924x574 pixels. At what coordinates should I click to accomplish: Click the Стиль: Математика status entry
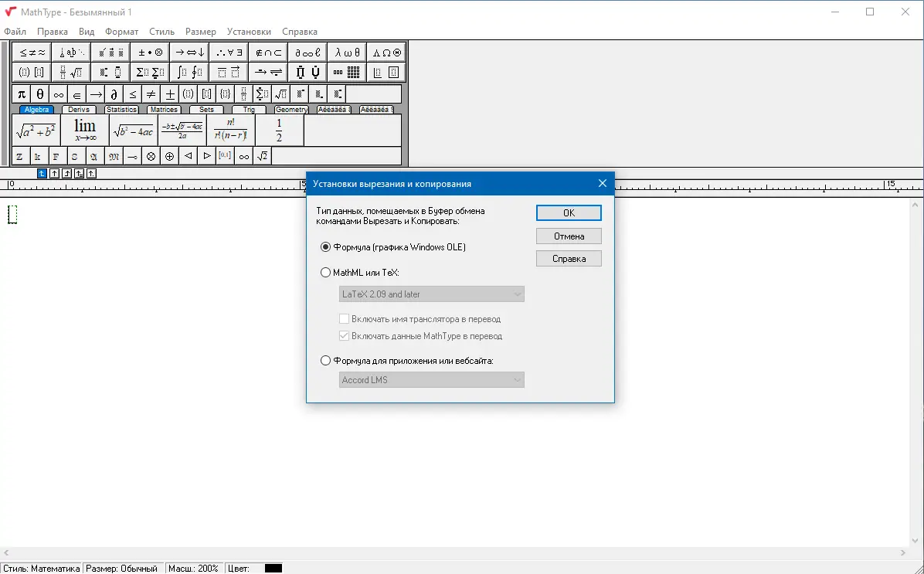pyautogui.click(x=40, y=569)
